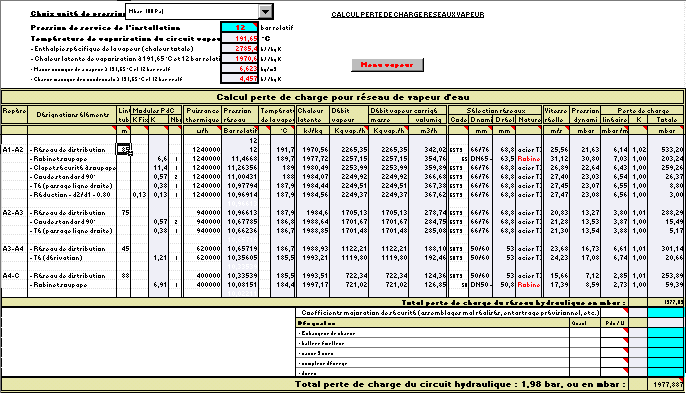Image resolution: width=686 pixels, height=393 pixels.
Task: Select the network pressure cell 11,4668
Action: point(240,159)
